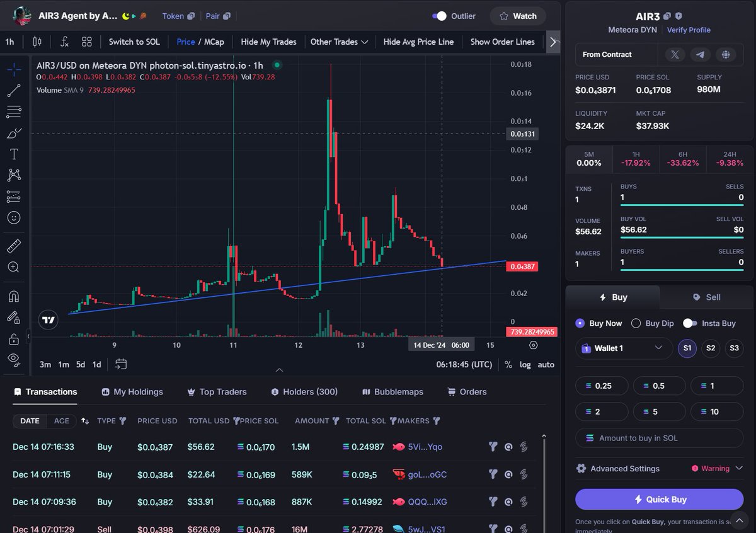
Task: Open the X (Twitter) social link
Action: point(675,55)
